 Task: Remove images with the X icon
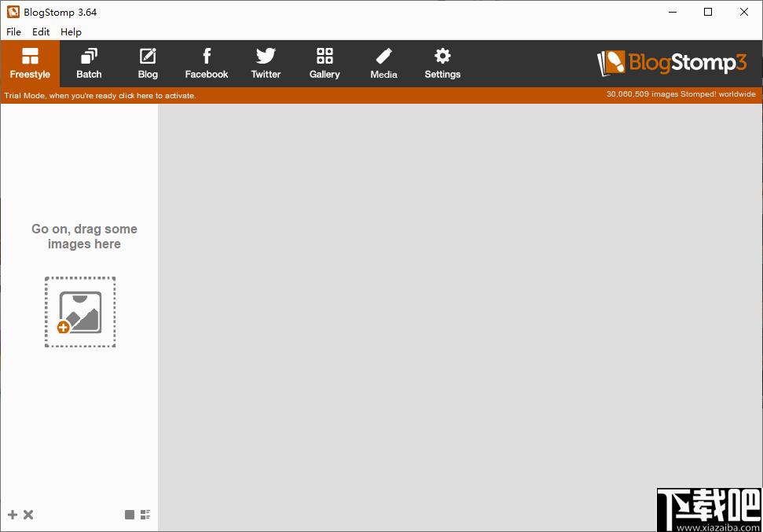click(28, 515)
